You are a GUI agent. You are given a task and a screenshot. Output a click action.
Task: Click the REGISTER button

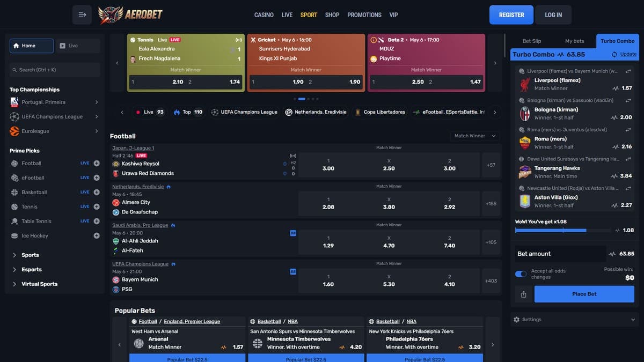(x=511, y=15)
